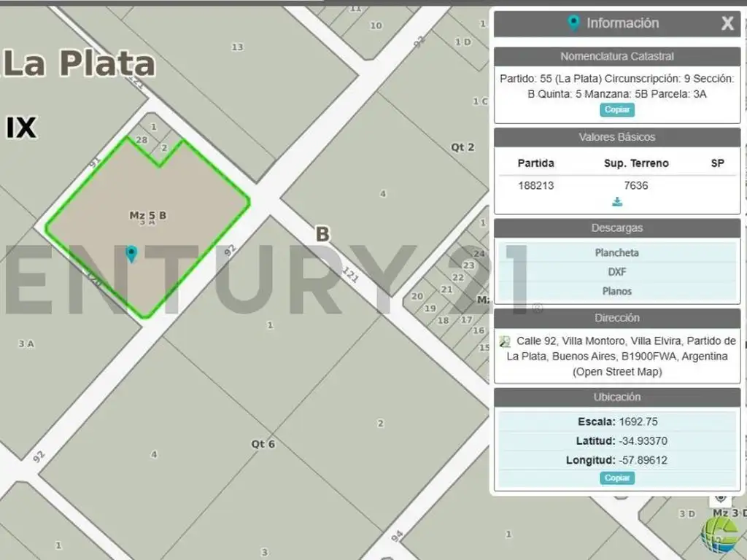Click parcel 13 on the map
747x560 pixels.
pyautogui.click(x=237, y=47)
